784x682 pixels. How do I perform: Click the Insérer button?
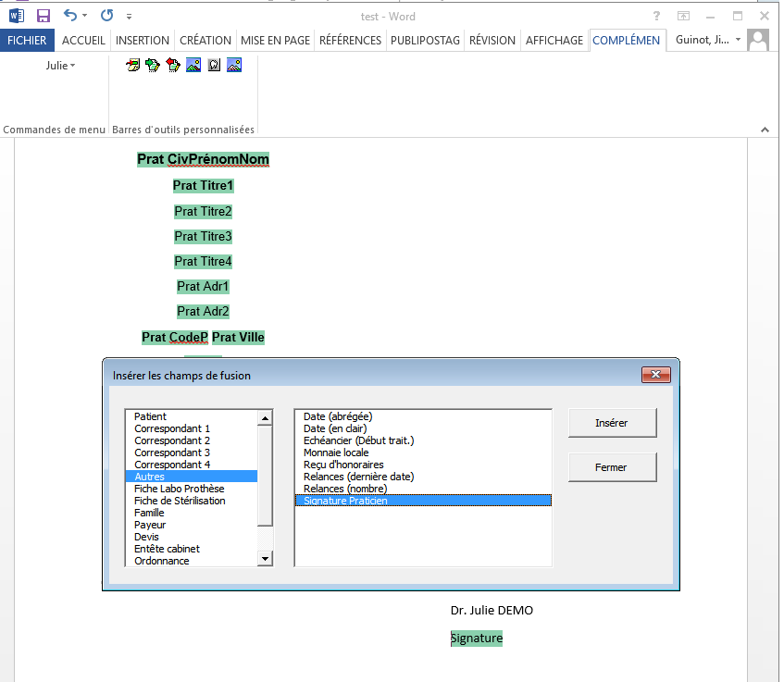point(612,423)
